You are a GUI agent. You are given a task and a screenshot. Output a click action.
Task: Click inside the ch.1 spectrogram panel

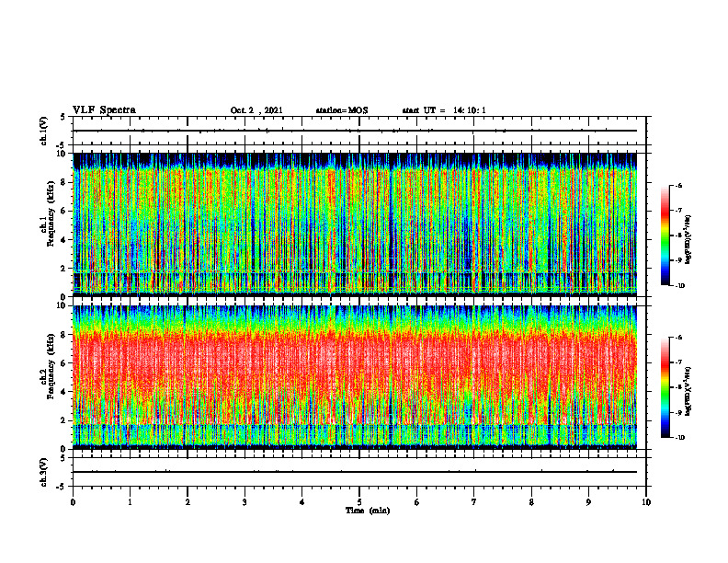[355, 224]
